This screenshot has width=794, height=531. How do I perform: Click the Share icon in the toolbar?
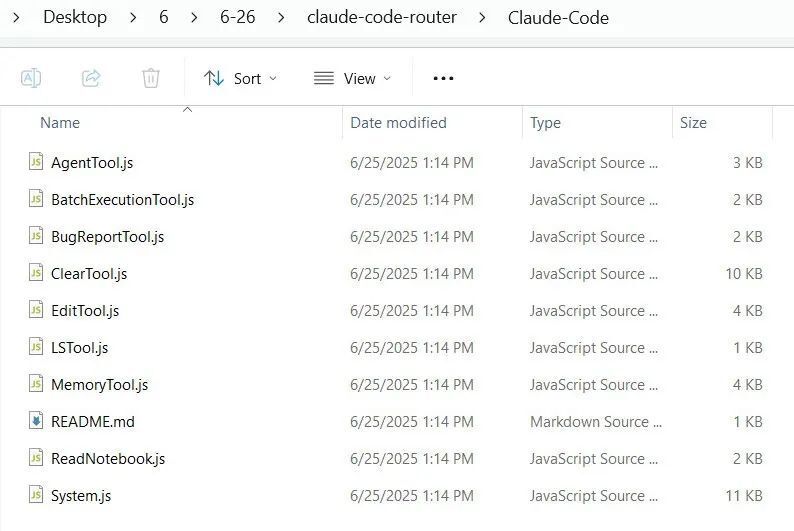[x=91, y=78]
